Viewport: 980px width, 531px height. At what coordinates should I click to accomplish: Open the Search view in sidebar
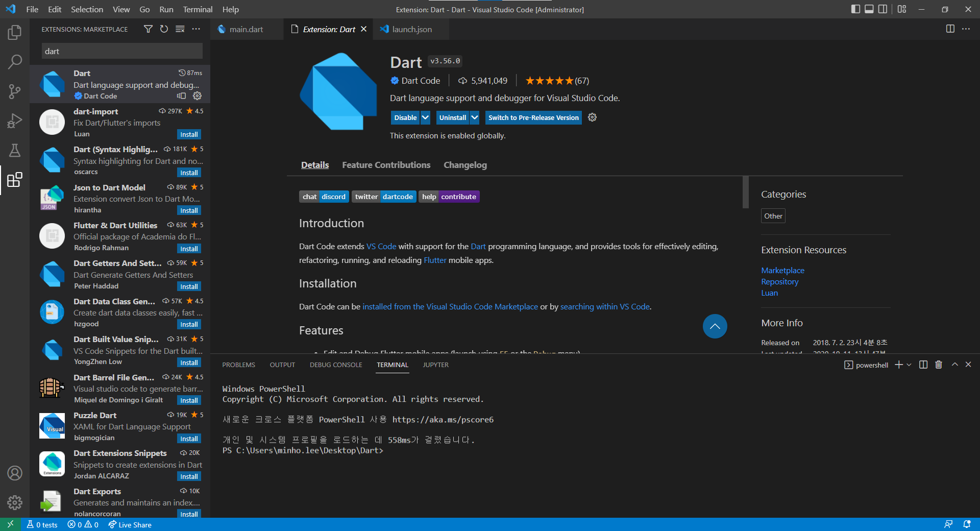(15, 61)
